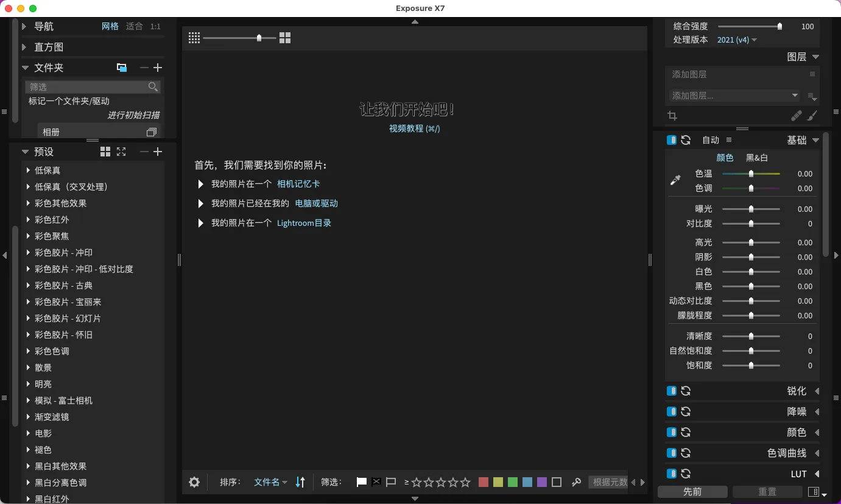Remove folder with minus in 文件夹
The height and width of the screenshot is (504, 841).
(x=144, y=68)
